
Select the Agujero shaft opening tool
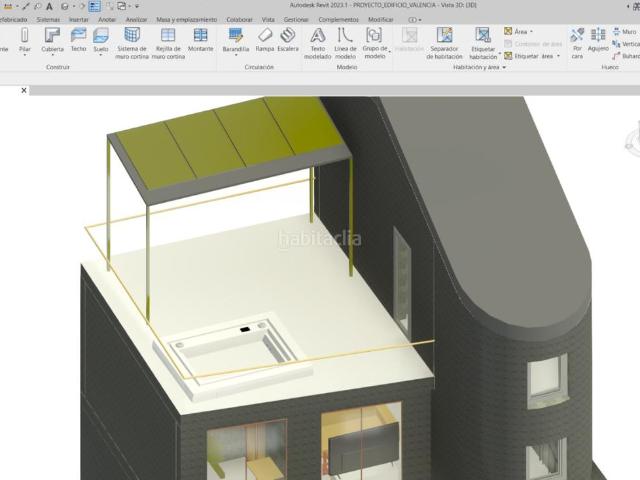(x=598, y=40)
